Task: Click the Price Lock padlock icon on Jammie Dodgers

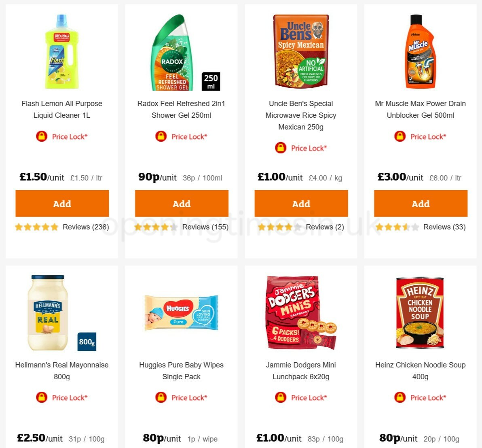Action: [x=280, y=397]
